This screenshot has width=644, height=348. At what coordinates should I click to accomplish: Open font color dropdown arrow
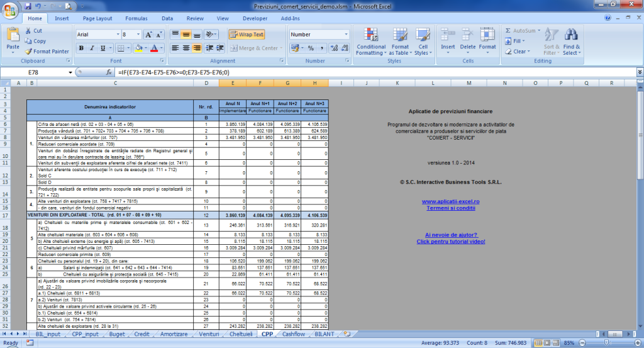pyautogui.click(x=162, y=48)
